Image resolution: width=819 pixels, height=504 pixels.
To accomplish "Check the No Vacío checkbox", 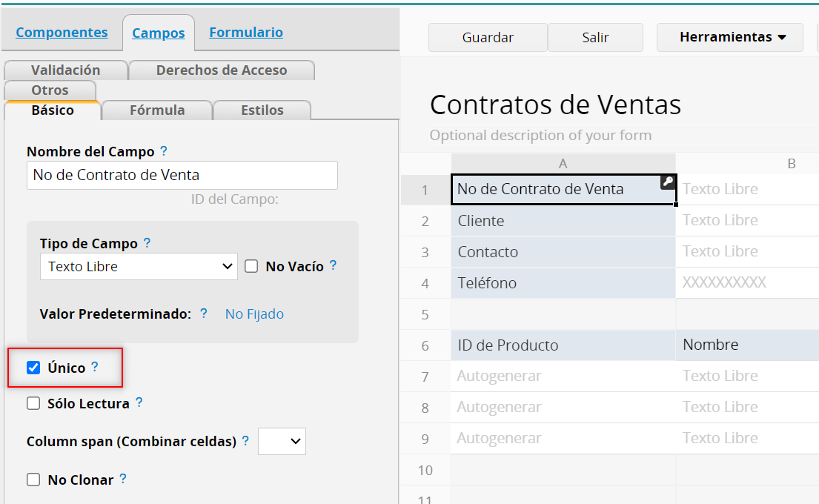I will (251, 266).
